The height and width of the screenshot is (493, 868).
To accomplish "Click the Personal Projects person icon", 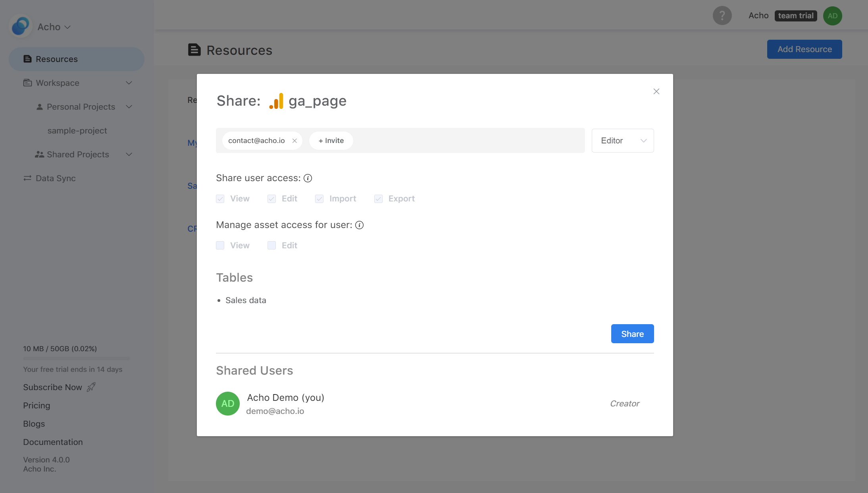I will click(x=39, y=106).
